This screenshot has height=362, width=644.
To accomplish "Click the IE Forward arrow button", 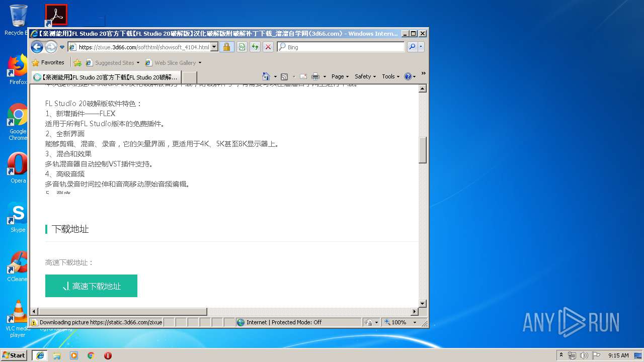I will coord(51,47).
